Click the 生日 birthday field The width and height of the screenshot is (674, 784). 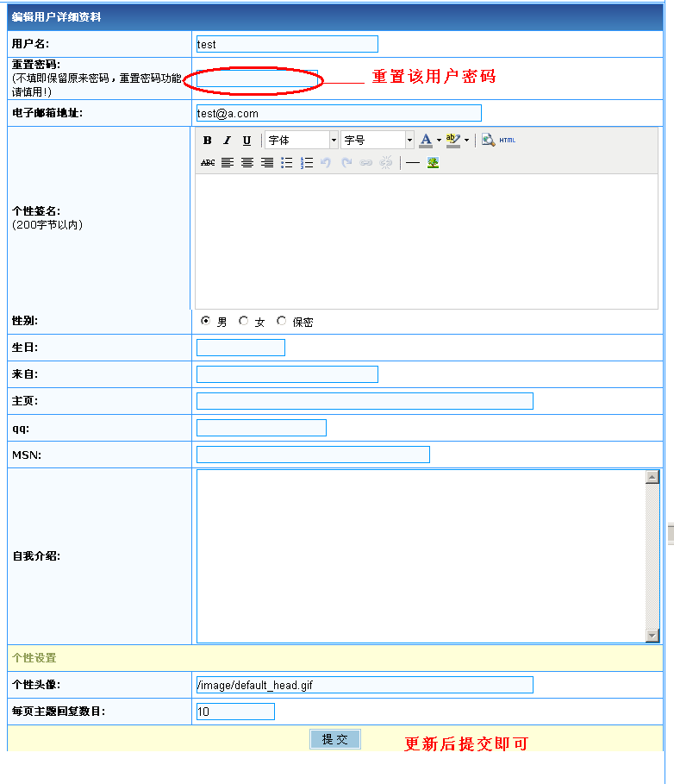[240, 348]
